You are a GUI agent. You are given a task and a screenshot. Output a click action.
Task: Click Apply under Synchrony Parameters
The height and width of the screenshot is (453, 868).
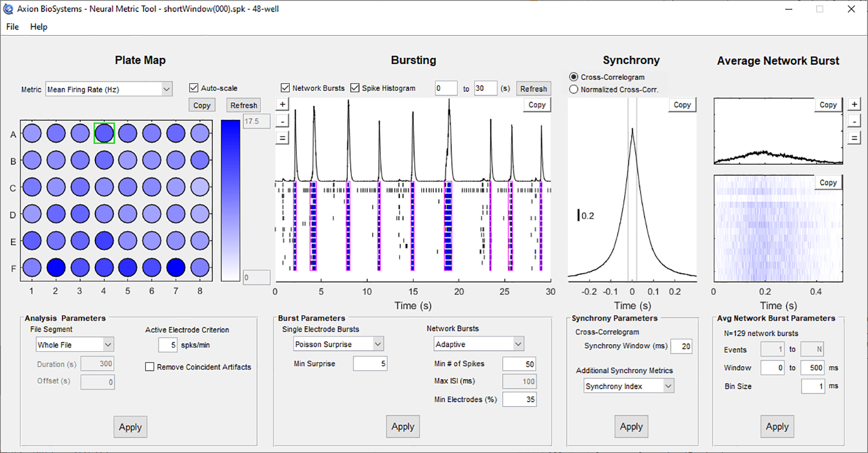(x=631, y=426)
